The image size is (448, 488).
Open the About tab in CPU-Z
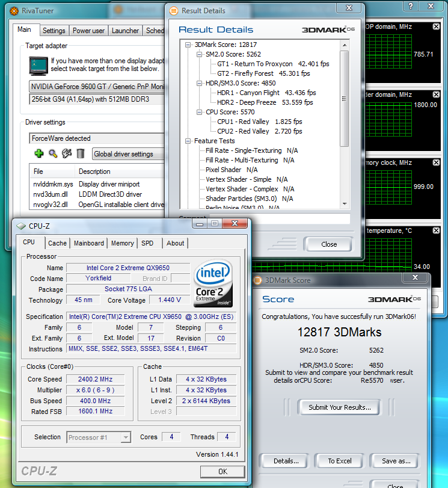tap(176, 243)
